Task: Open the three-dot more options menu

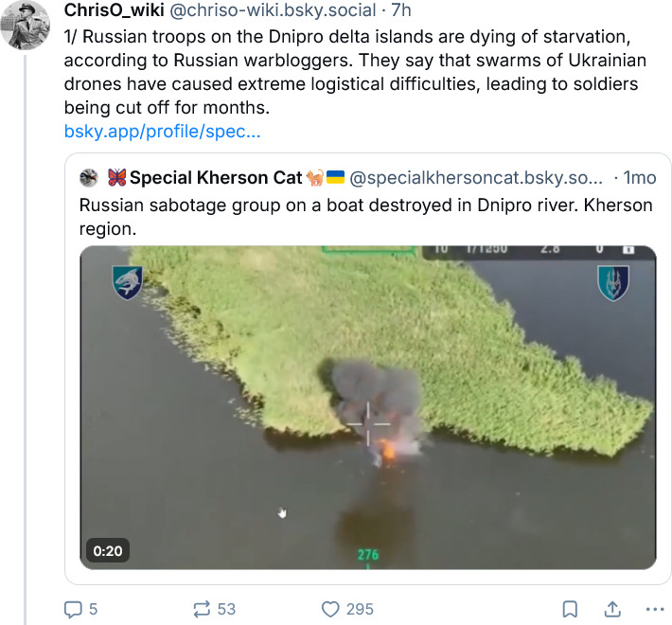Action: coord(653,609)
